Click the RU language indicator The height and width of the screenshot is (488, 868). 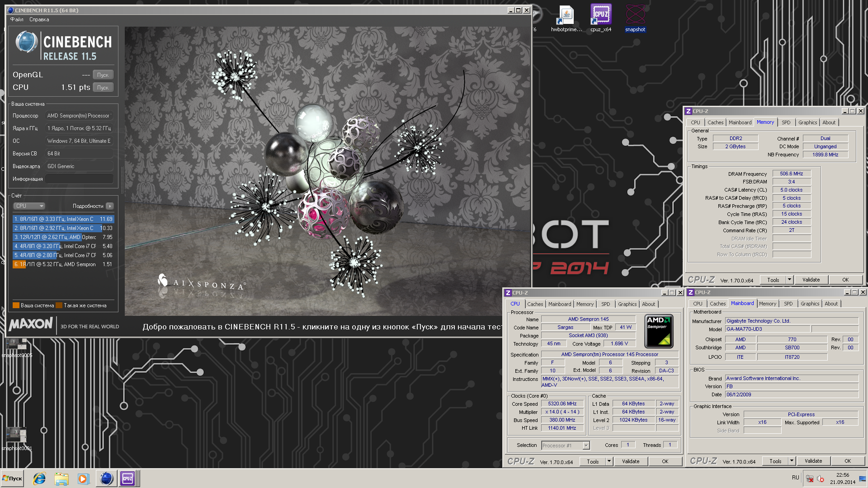[x=795, y=478]
